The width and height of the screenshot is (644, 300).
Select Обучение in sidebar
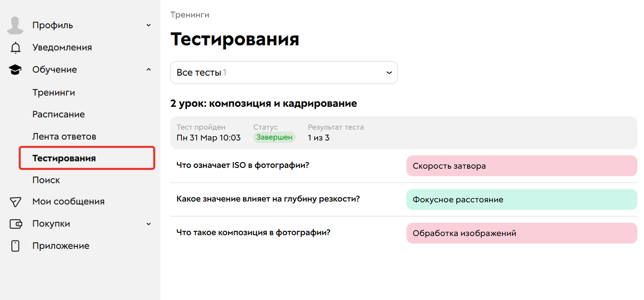pyautogui.click(x=54, y=70)
